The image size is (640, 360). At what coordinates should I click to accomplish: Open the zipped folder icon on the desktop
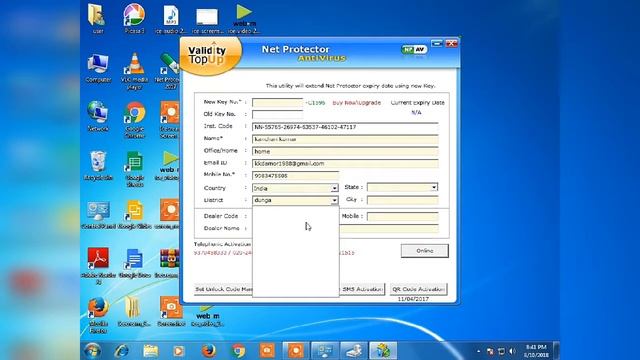pos(134,312)
